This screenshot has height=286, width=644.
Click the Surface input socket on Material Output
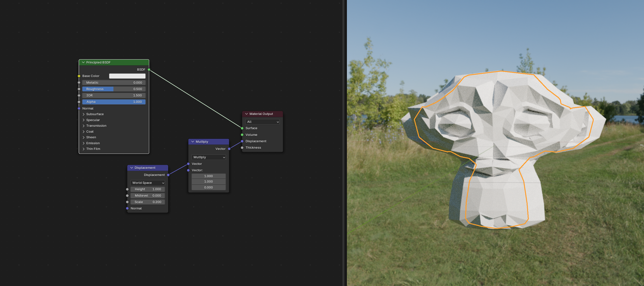click(x=242, y=128)
